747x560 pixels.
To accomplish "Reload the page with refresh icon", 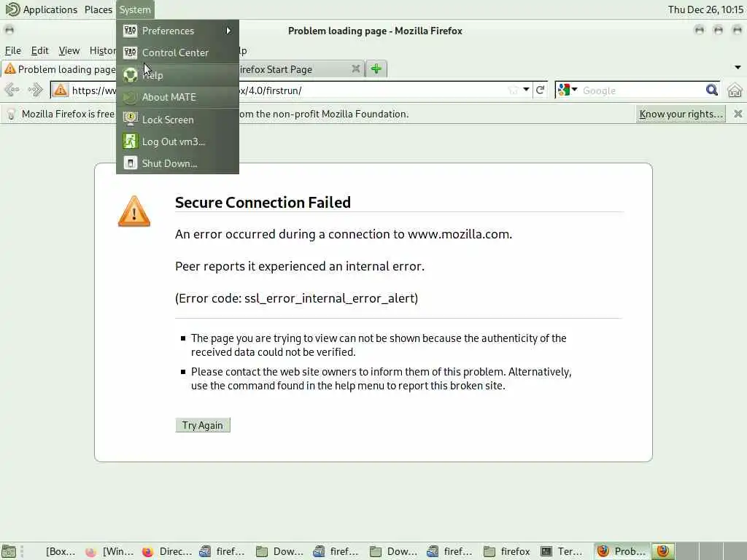I will pos(541,90).
